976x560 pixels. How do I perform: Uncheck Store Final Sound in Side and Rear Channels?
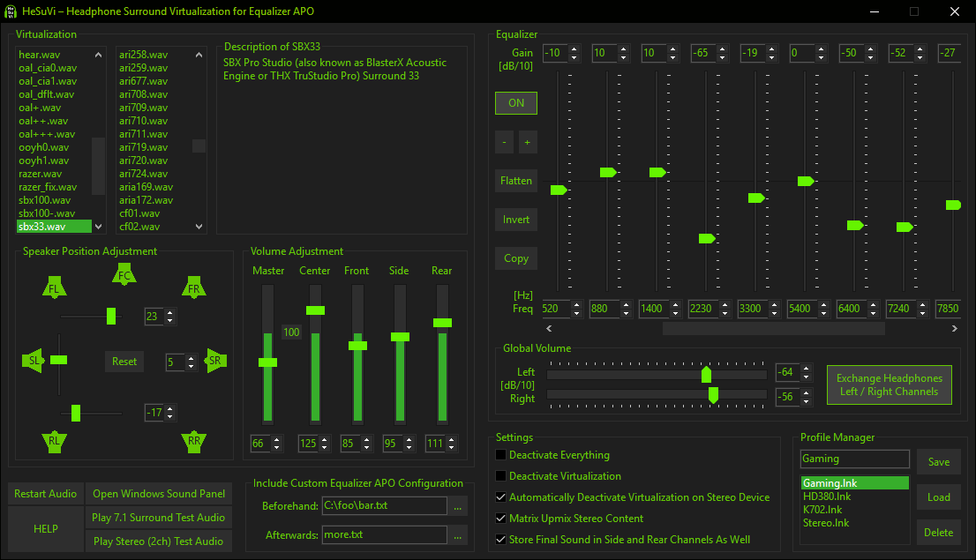click(x=500, y=540)
